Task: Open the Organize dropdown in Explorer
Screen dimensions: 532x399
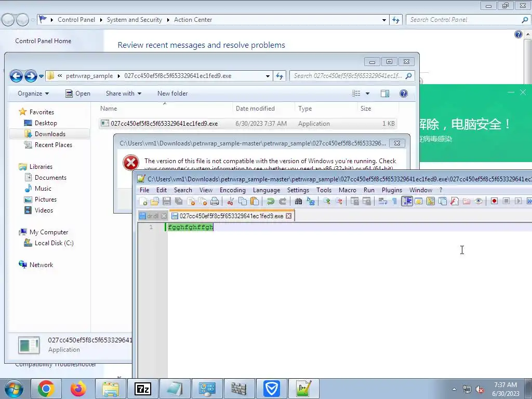Action: [x=33, y=94]
